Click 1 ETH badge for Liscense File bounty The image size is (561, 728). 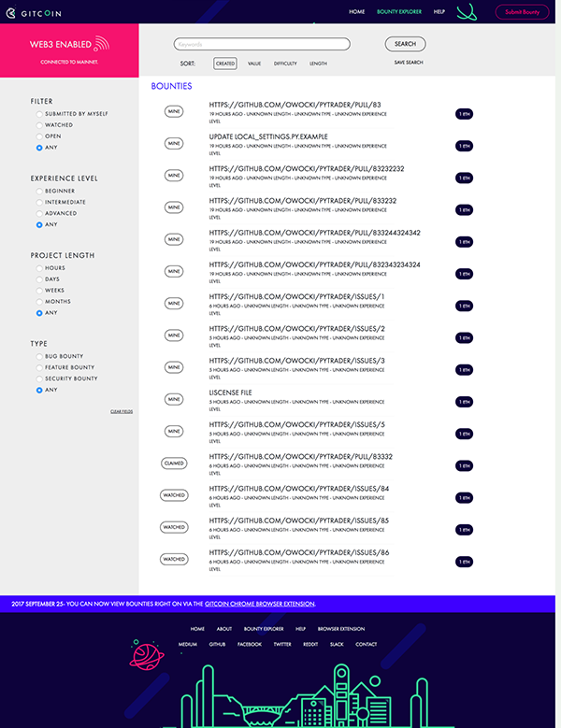pyautogui.click(x=464, y=402)
